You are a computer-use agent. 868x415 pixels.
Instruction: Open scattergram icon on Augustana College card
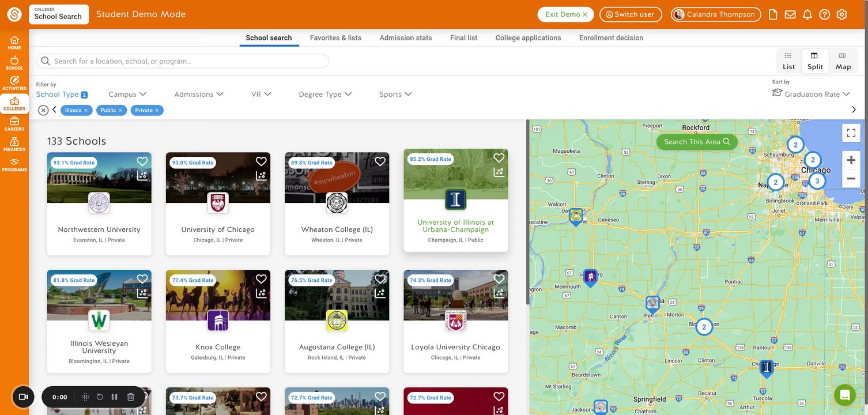pos(380,293)
